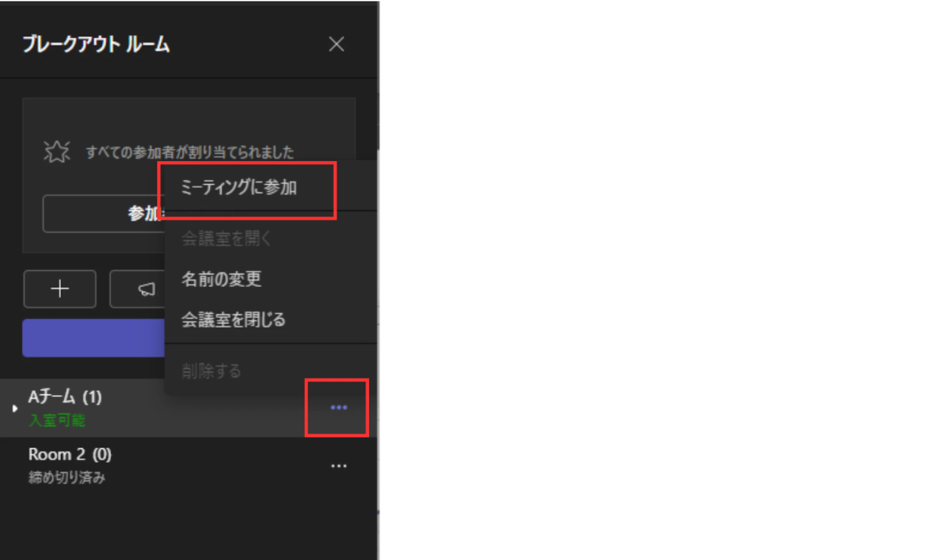Click the green 入室可能 status label
Viewport: 927px width, 560px height.
tap(57, 420)
